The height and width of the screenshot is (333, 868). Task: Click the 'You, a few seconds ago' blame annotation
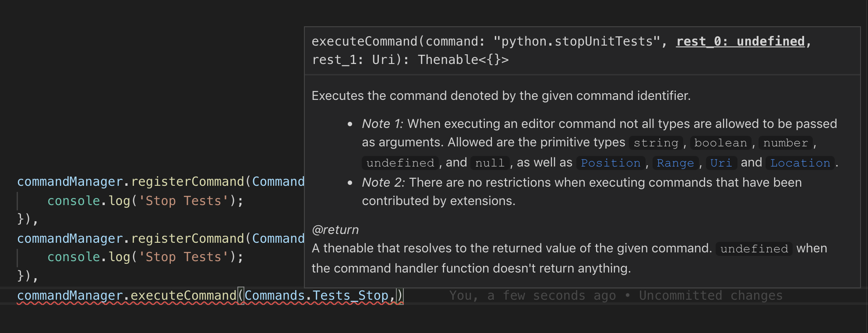[x=532, y=296]
